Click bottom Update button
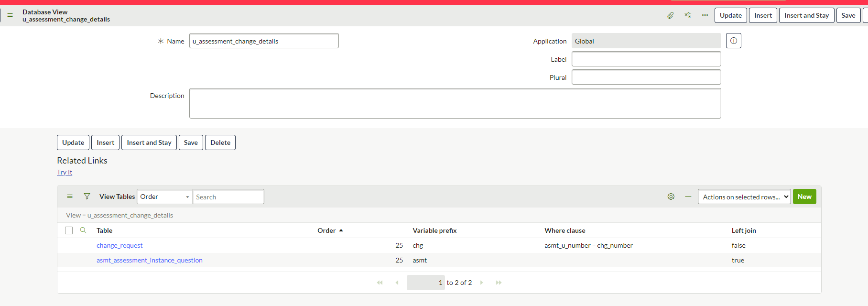 [73, 142]
